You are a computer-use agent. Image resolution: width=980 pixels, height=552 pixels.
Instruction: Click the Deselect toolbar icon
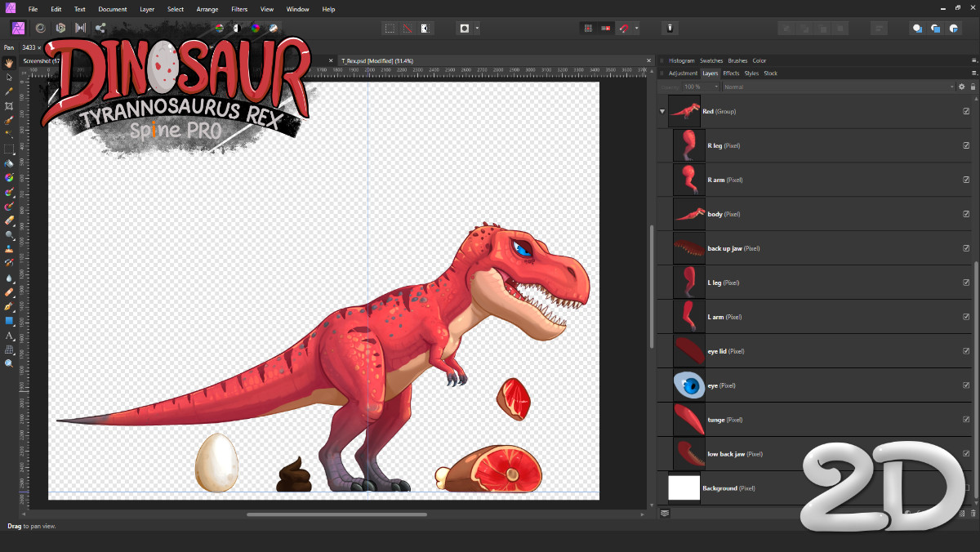click(408, 28)
